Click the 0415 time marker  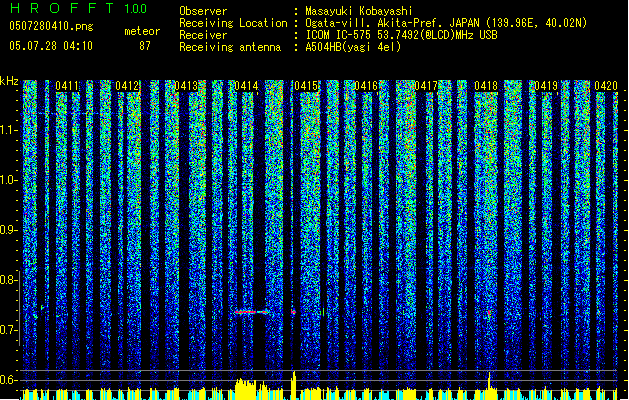click(x=306, y=86)
